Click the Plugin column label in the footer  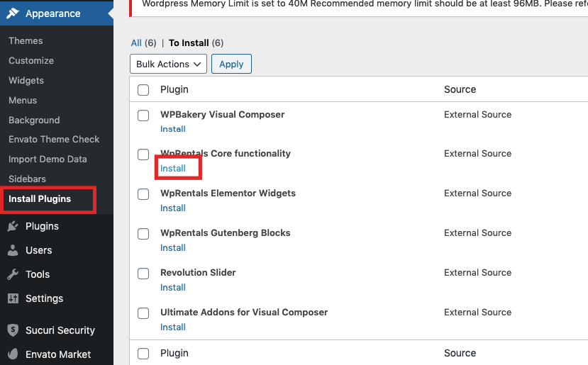[174, 353]
